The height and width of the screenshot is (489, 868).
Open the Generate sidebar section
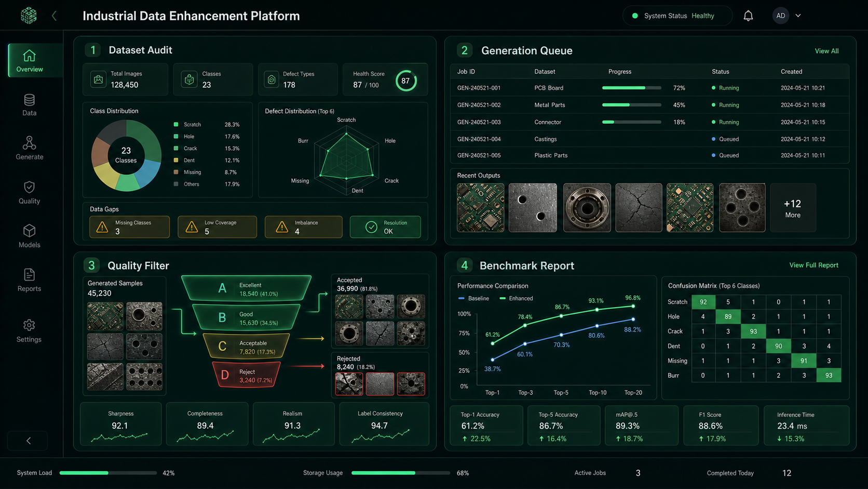point(30,149)
